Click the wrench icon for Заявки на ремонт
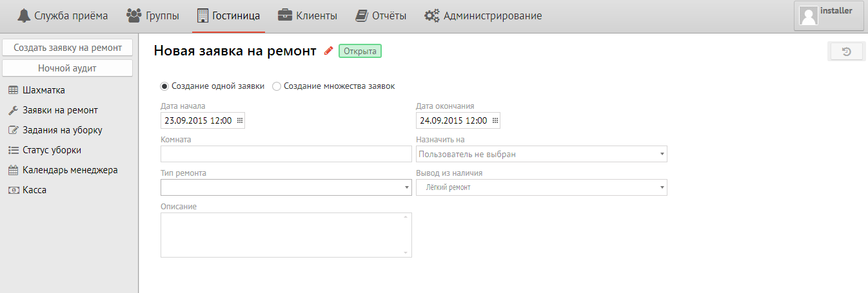This screenshot has height=293, width=868. coord(13,110)
